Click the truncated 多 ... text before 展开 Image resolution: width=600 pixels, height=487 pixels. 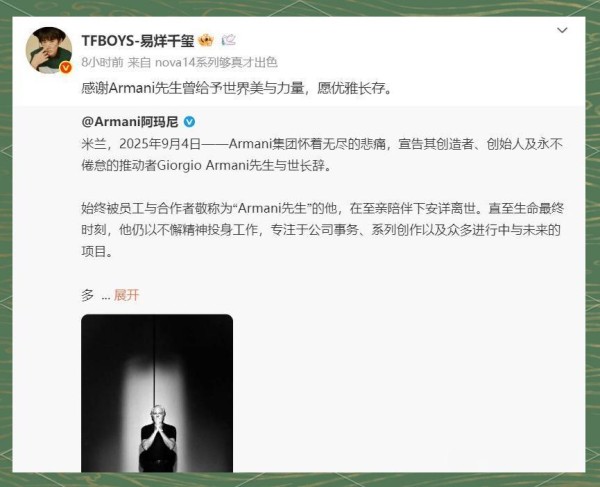point(96,295)
